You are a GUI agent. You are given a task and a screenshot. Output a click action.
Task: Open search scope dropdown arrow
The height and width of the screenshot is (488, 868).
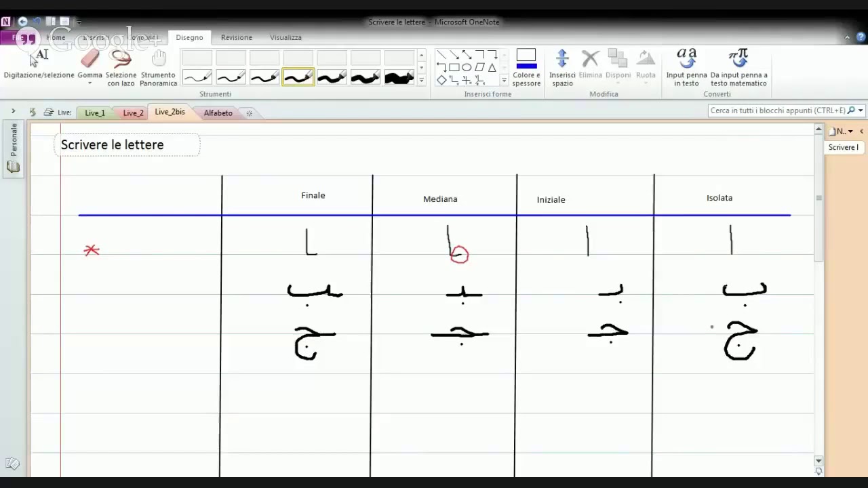pyautogui.click(x=861, y=110)
